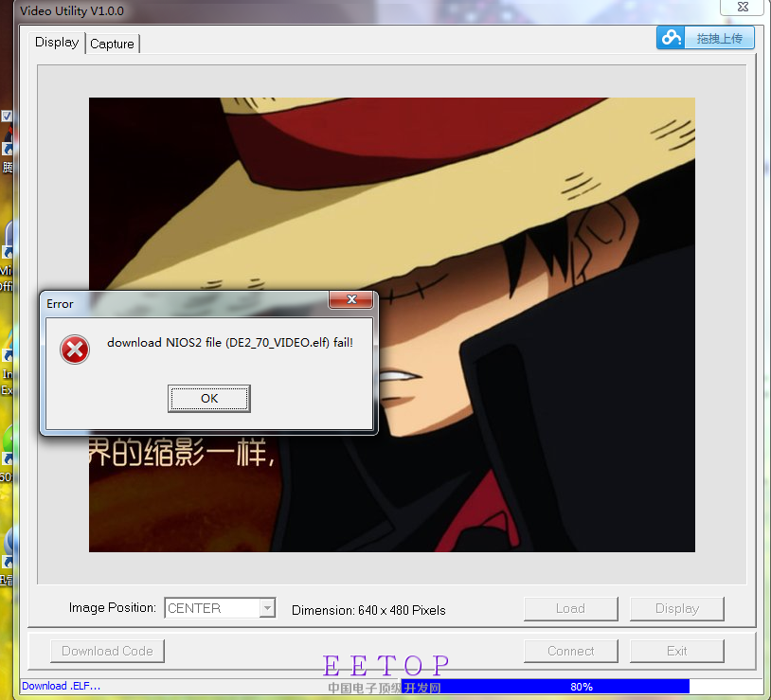Screen dimensions: 771x700
Task: Toggle the desktop checkbox at left edge
Action: click(x=7, y=116)
